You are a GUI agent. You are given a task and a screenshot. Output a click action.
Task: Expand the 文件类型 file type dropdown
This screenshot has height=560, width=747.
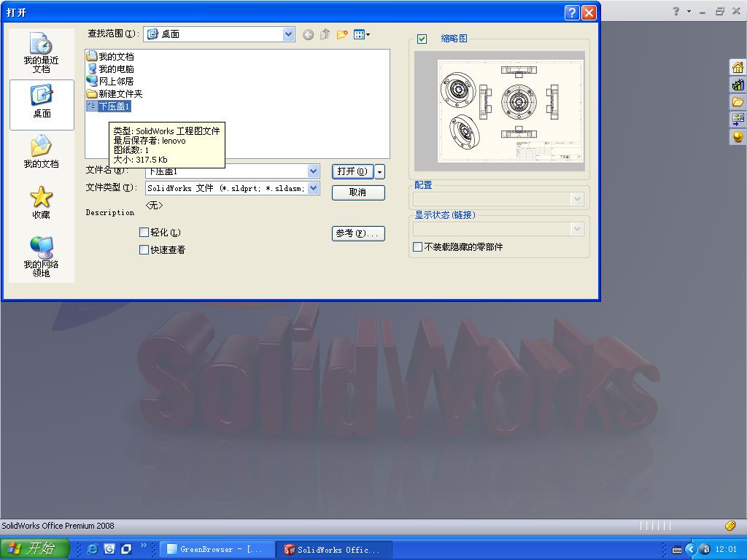313,188
